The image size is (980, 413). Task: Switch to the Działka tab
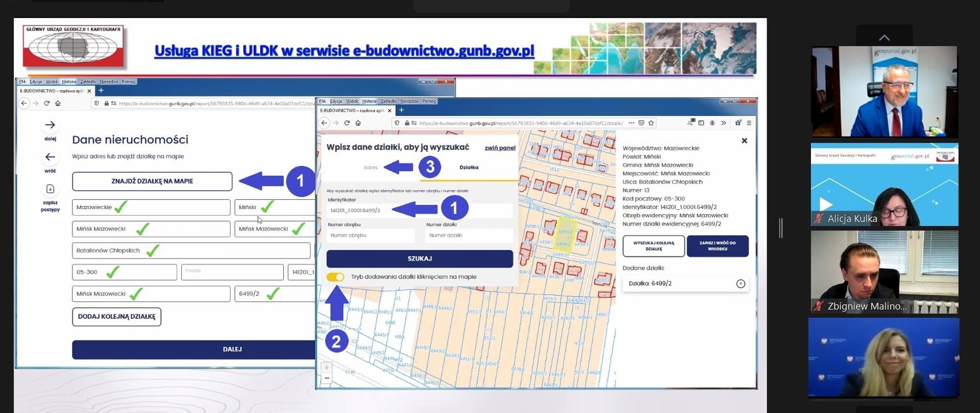click(x=469, y=167)
